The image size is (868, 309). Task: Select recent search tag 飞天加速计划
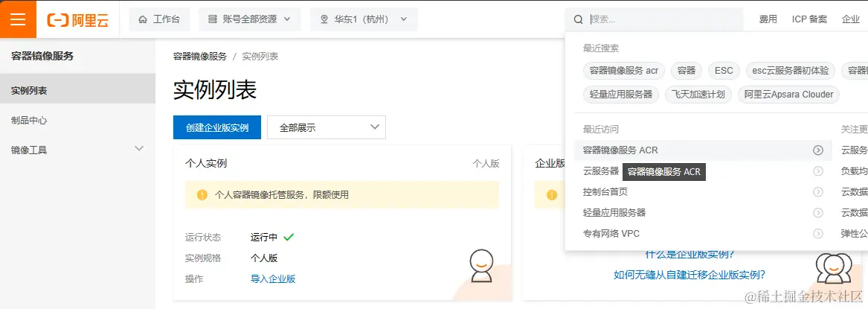(x=698, y=94)
